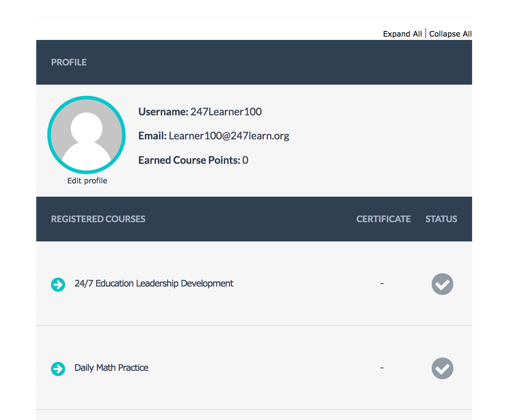Open 24/7 Education Leadership Development course
Image resolution: width=505 pixels, height=420 pixels.
pyautogui.click(x=154, y=284)
